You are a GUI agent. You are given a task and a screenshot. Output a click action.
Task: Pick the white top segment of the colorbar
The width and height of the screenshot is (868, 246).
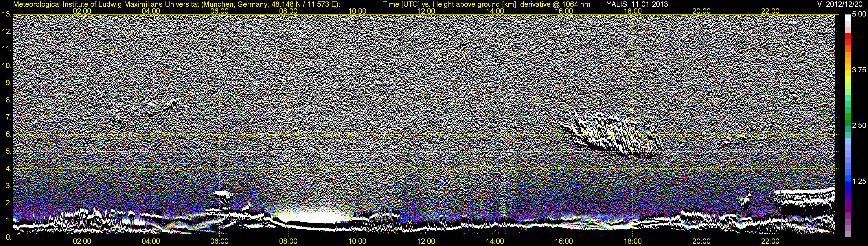click(x=848, y=18)
